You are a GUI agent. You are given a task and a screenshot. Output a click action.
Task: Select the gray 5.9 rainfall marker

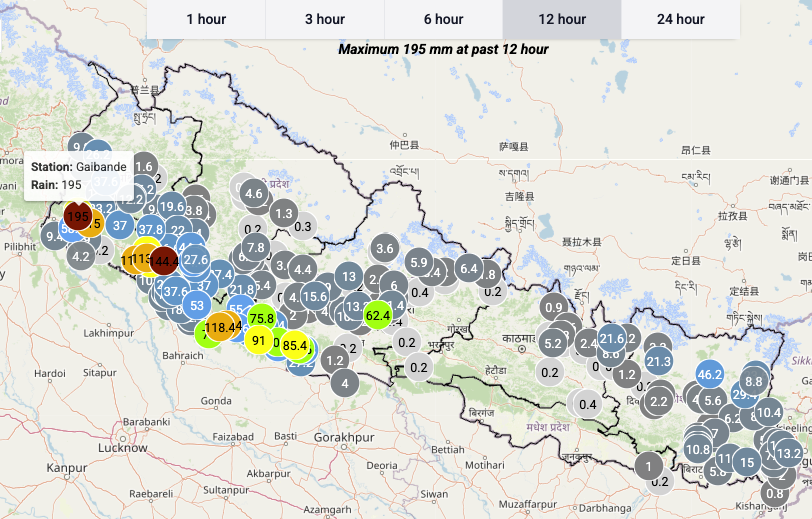419,263
